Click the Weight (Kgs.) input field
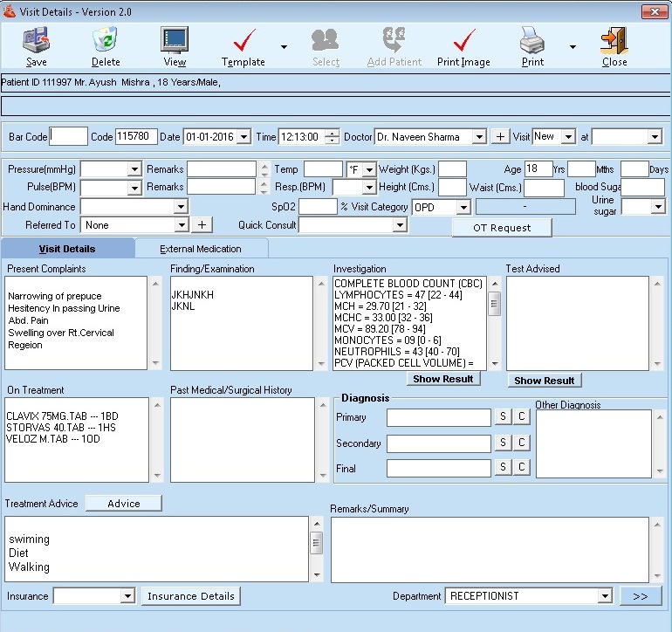The image size is (672, 632). 452,169
